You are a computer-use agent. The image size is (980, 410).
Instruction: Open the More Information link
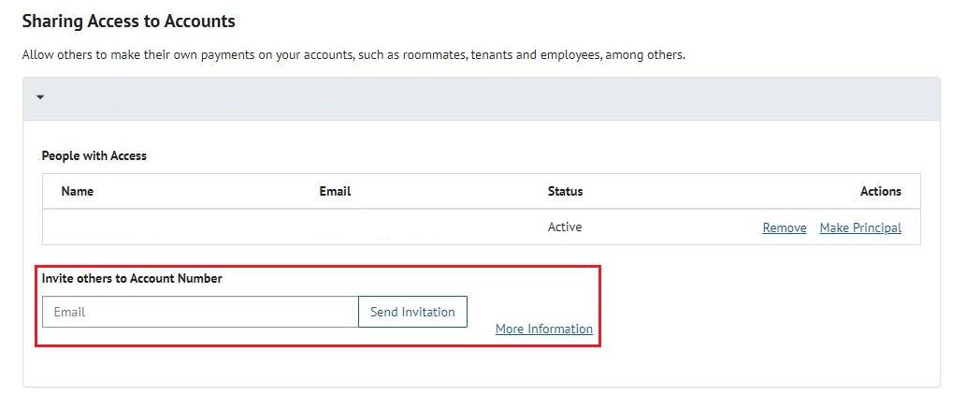click(543, 329)
